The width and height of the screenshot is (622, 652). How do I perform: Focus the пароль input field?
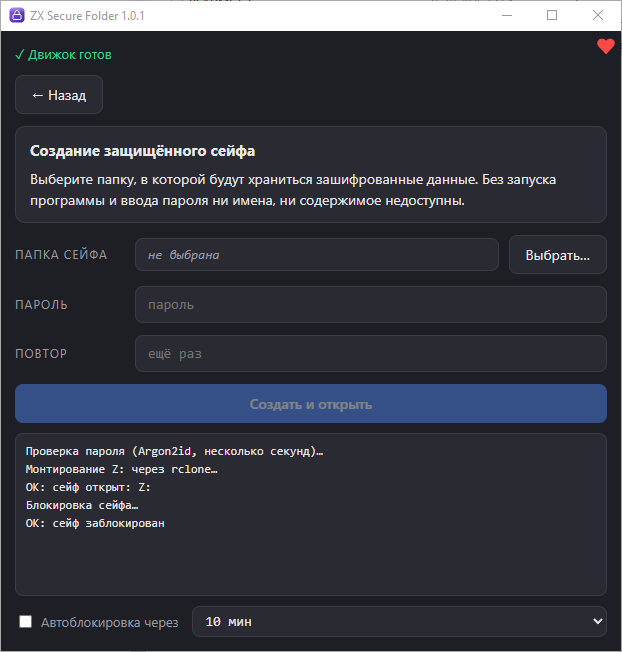coord(371,305)
